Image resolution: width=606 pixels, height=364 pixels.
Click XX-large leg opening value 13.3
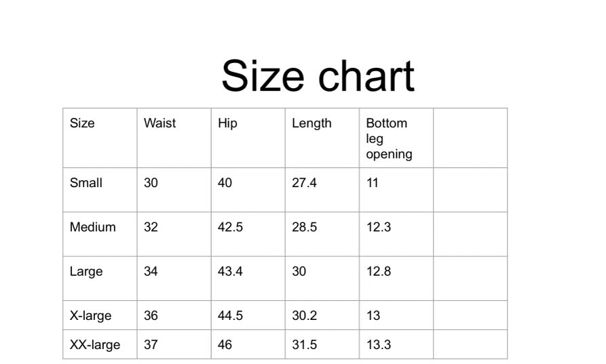click(378, 345)
